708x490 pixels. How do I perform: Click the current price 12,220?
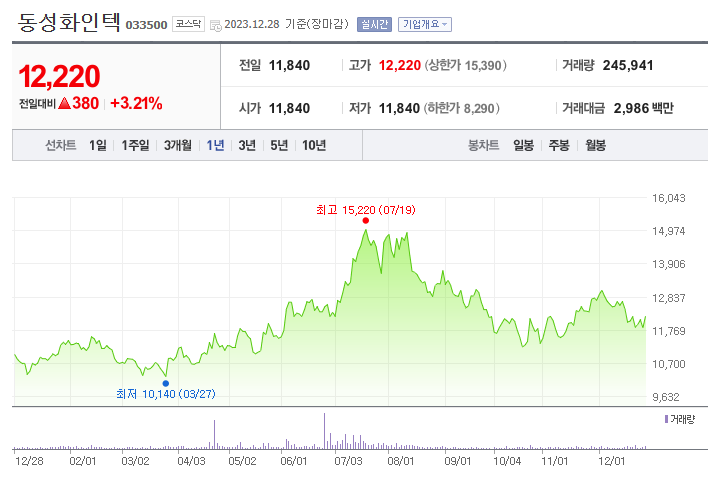coord(59,76)
